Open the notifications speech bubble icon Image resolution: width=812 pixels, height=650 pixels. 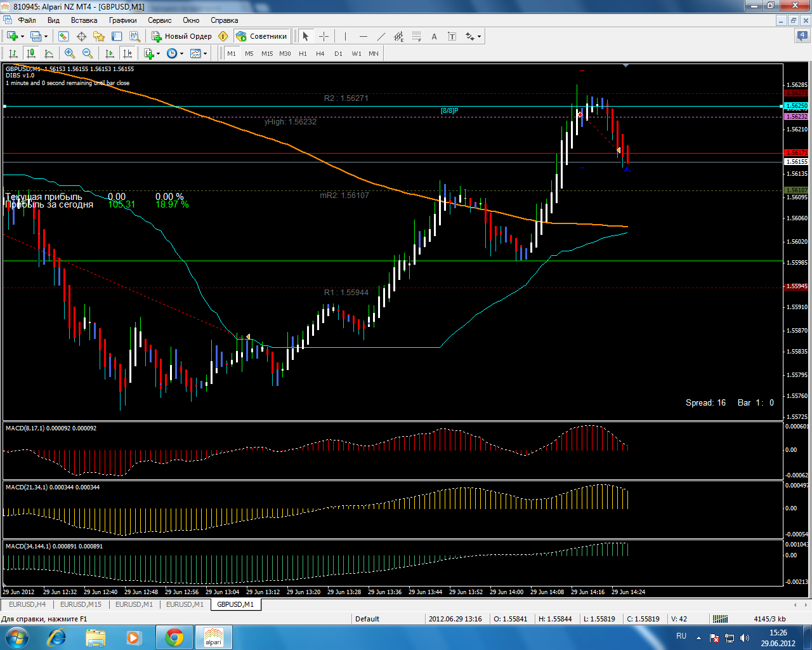coord(802,36)
